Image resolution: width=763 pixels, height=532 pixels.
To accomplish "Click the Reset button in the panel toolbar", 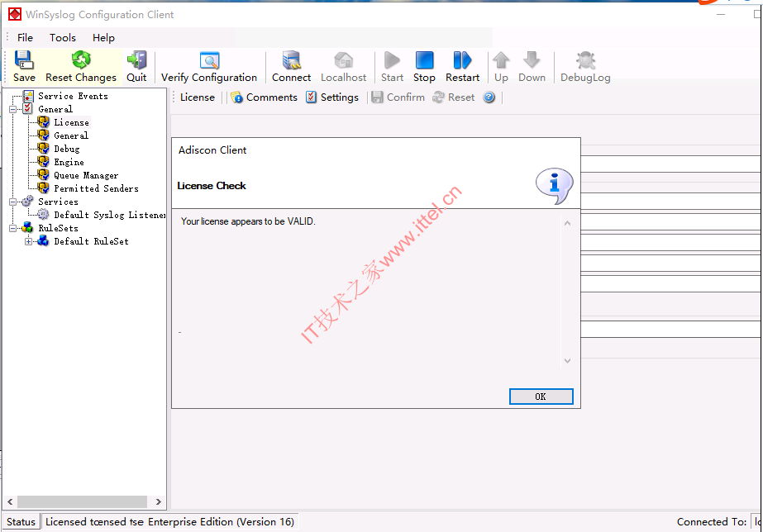I will (454, 97).
